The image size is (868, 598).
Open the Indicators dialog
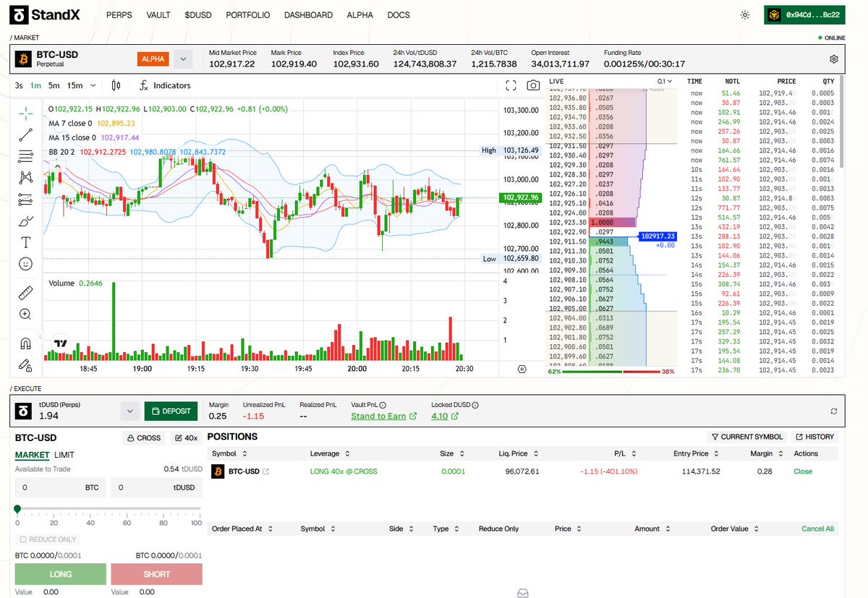coord(165,85)
